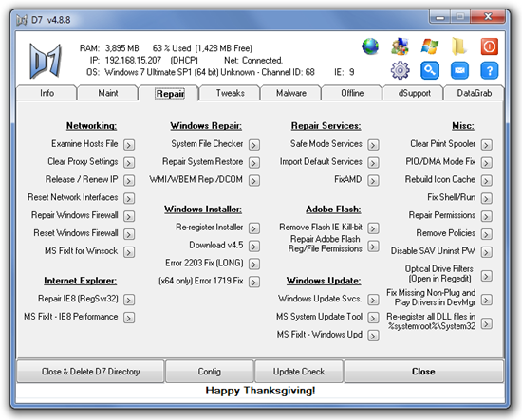Launch MS FixIt - IE8 Performance arrow
Screen dimensions: 522x420
(129, 318)
